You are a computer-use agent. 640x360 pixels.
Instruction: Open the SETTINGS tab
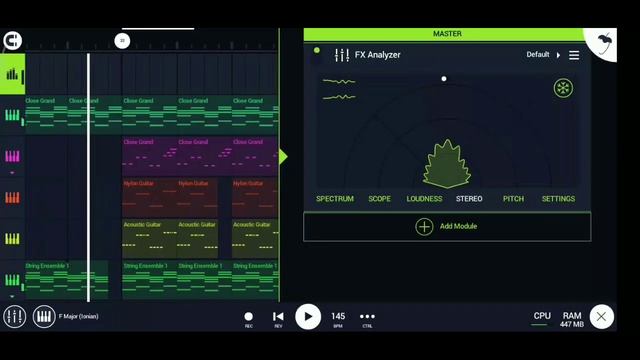point(558,199)
